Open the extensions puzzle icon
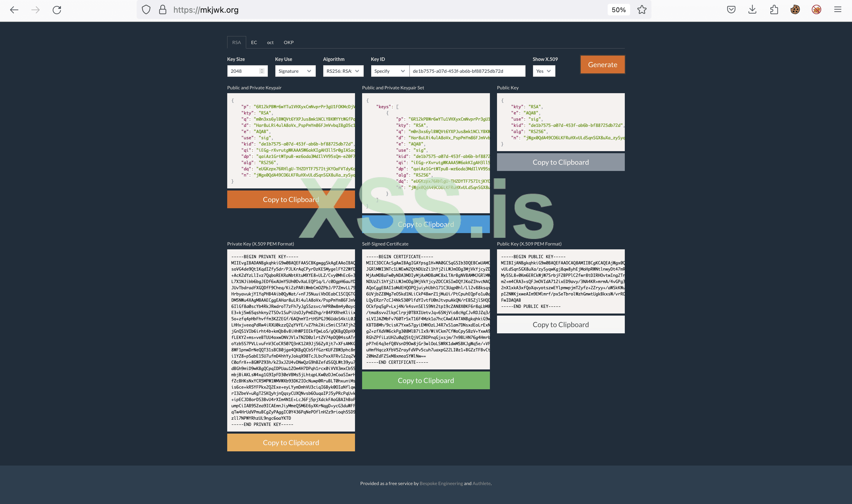Image resolution: width=852 pixels, height=504 pixels. point(774,10)
